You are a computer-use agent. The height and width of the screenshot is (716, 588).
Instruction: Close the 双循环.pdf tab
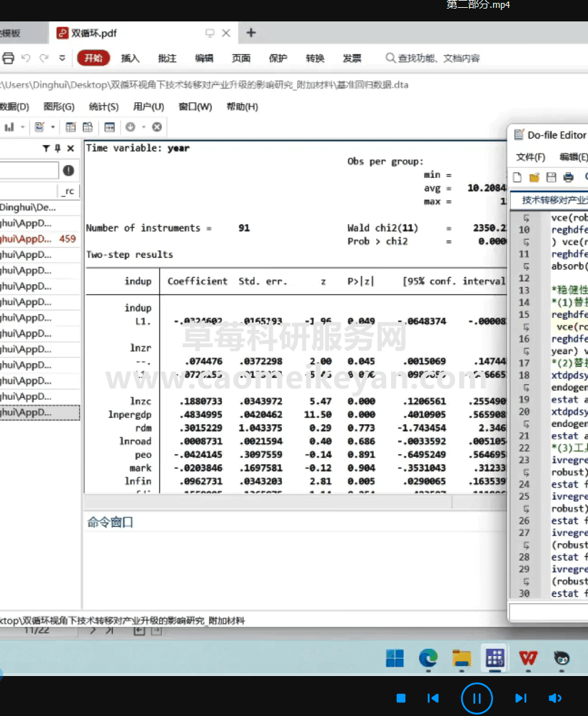(x=226, y=33)
